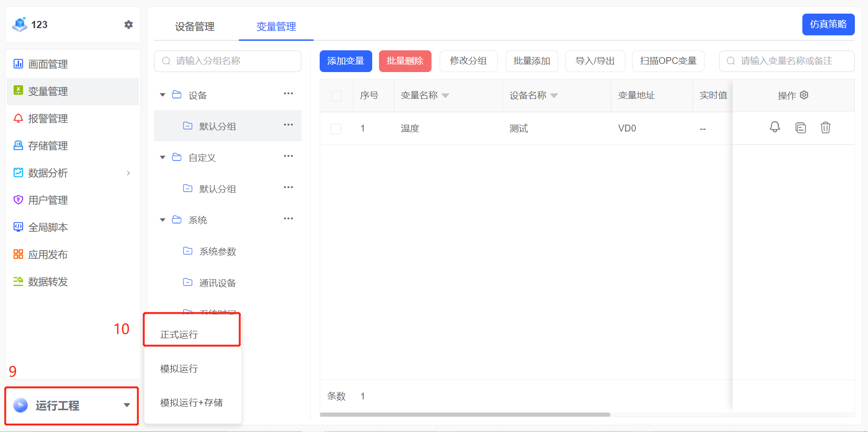Collapse the 系统 tree group
The width and height of the screenshot is (868, 432).
click(x=163, y=220)
